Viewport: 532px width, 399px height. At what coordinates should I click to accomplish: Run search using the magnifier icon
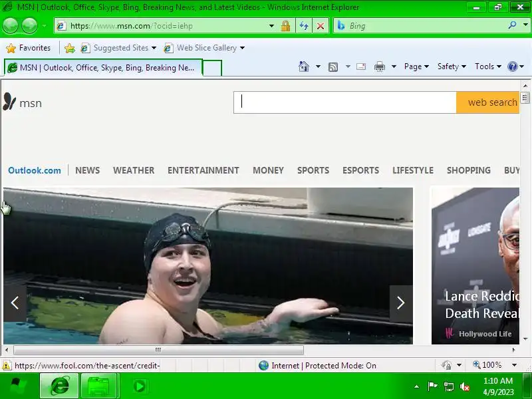[512, 25]
